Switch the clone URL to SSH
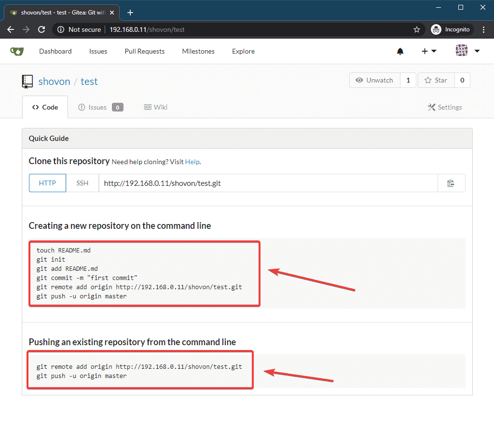The image size is (494, 448). tap(82, 183)
